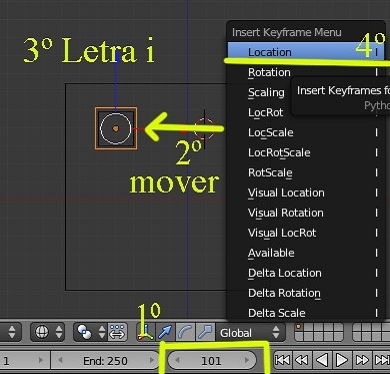The image size is (390, 374).
Task: Choose RotScale keyframe option
Action: click(306, 173)
